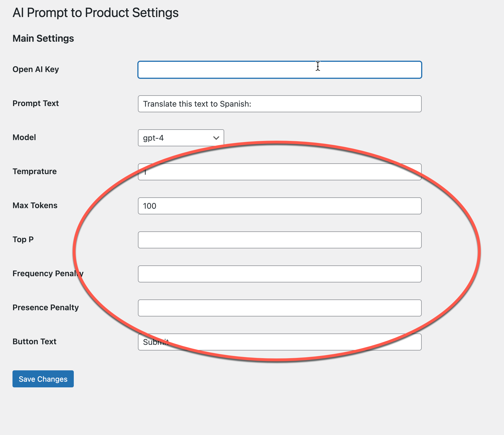The image size is (504, 435).
Task: Click the Presence Penalty input box
Action: pos(280,308)
